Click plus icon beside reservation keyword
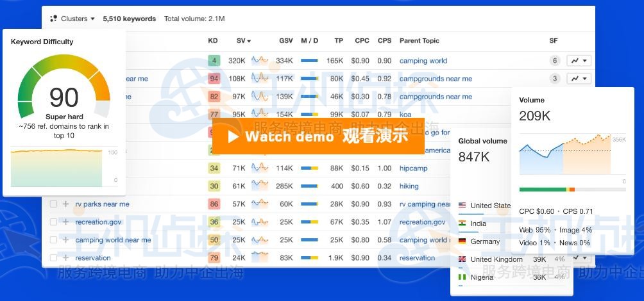 [x=65, y=258]
